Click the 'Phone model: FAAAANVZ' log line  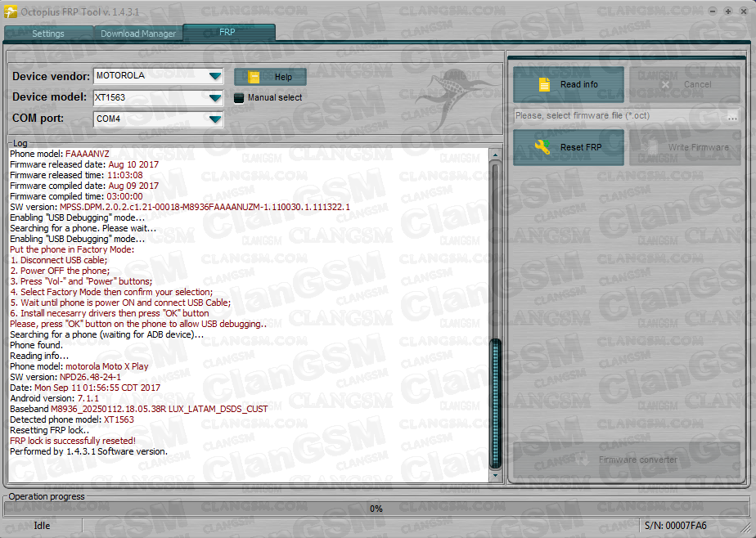[x=60, y=155]
